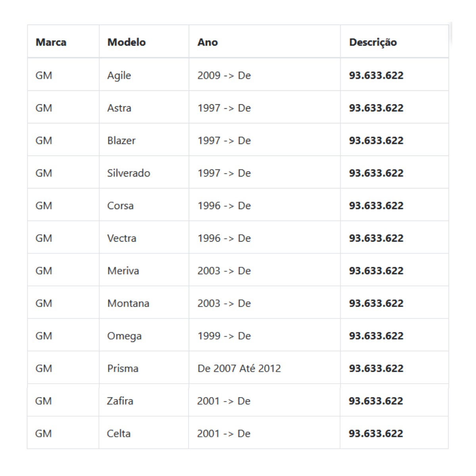Select the Omega model cell
This screenshot has height=476, width=476.
click(144, 335)
